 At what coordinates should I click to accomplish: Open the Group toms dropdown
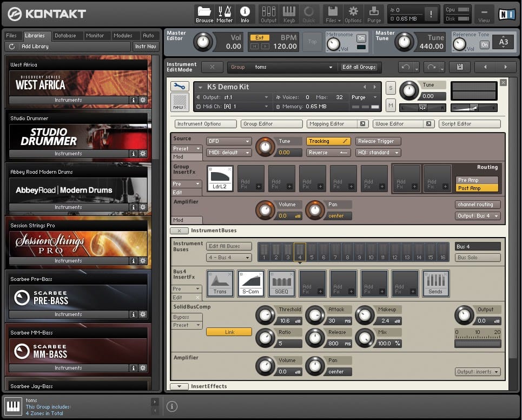(281, 67)
